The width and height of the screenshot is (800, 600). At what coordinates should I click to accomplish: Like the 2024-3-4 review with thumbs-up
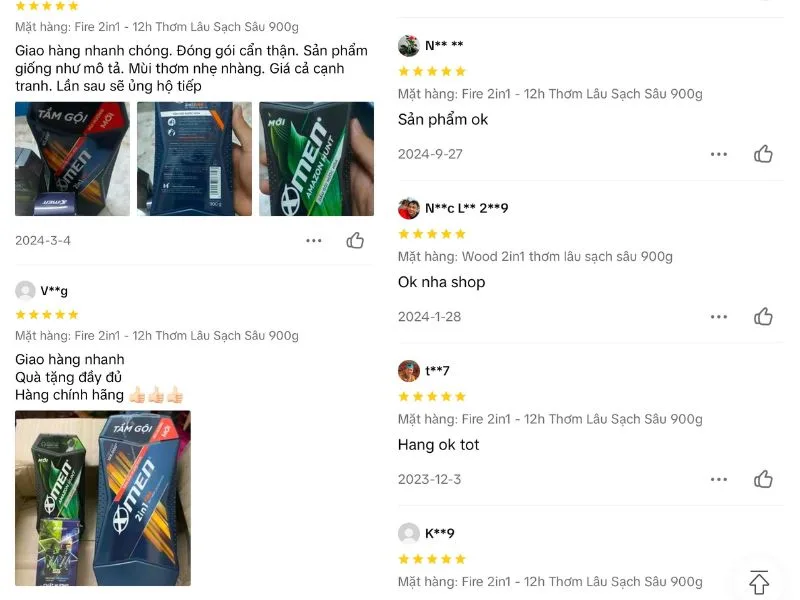(x=355, y=240)
